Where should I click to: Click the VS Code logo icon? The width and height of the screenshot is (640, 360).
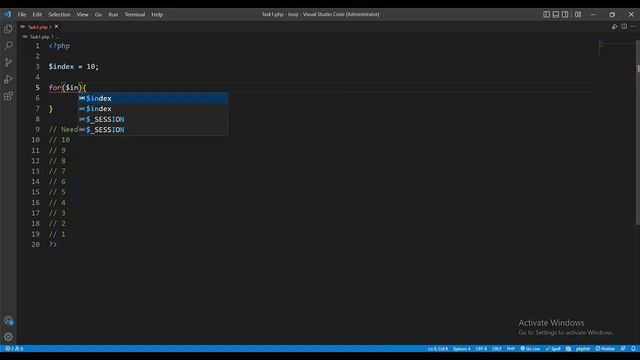point(8,14)
